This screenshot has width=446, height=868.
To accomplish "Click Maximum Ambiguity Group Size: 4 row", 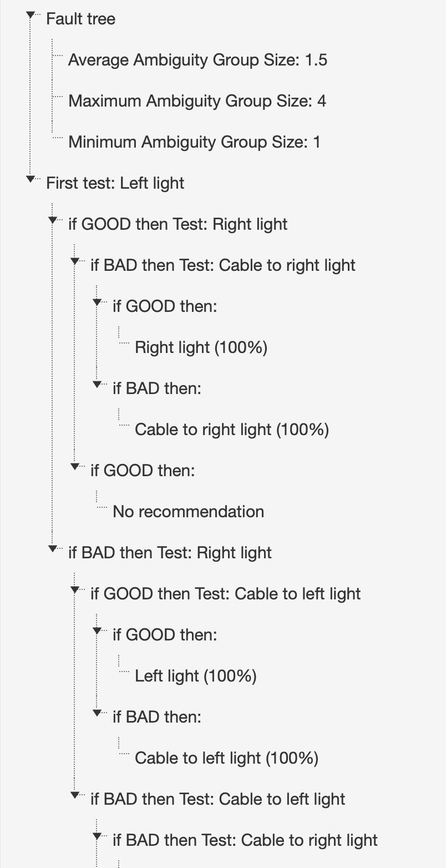I will [x=196, y=101].
